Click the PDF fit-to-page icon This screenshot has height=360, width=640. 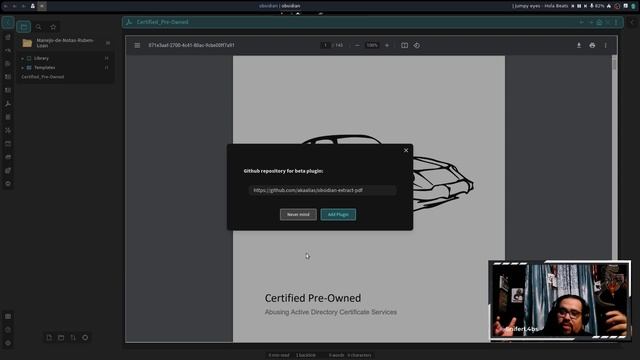click(x=404, y=45)
